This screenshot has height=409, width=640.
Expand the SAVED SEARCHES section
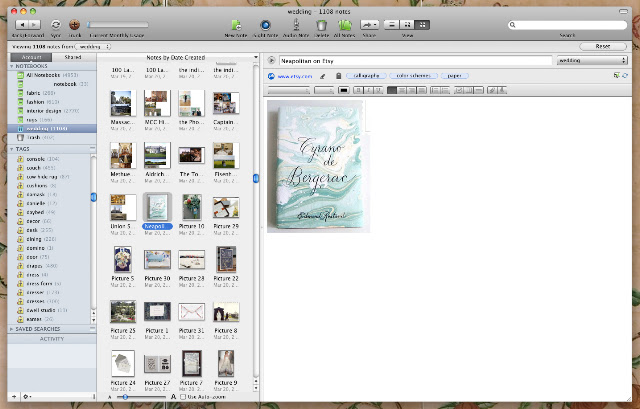point(12,329)
